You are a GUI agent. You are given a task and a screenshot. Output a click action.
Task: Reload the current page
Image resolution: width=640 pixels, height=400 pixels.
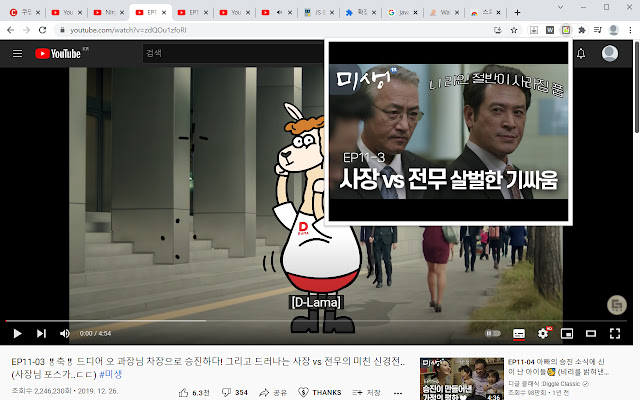pos(42,30)
